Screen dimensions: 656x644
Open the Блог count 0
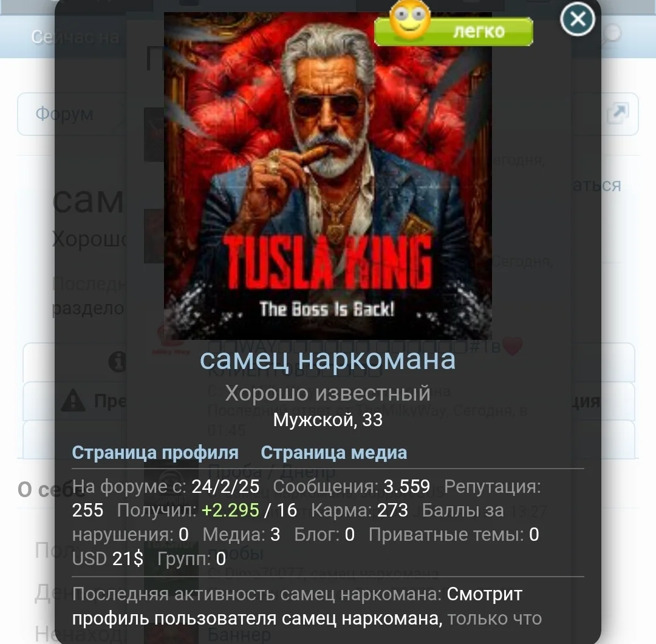point(350,534)
